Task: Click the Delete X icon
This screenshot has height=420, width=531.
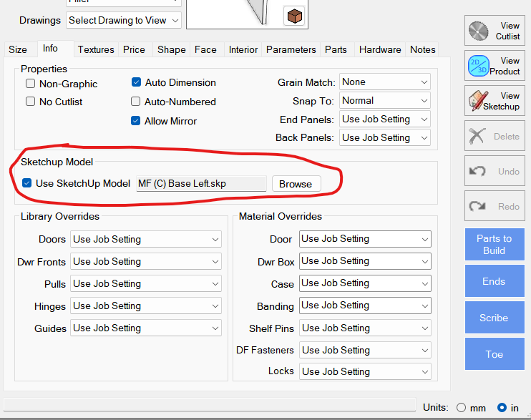Action: [x=477, y=136]
